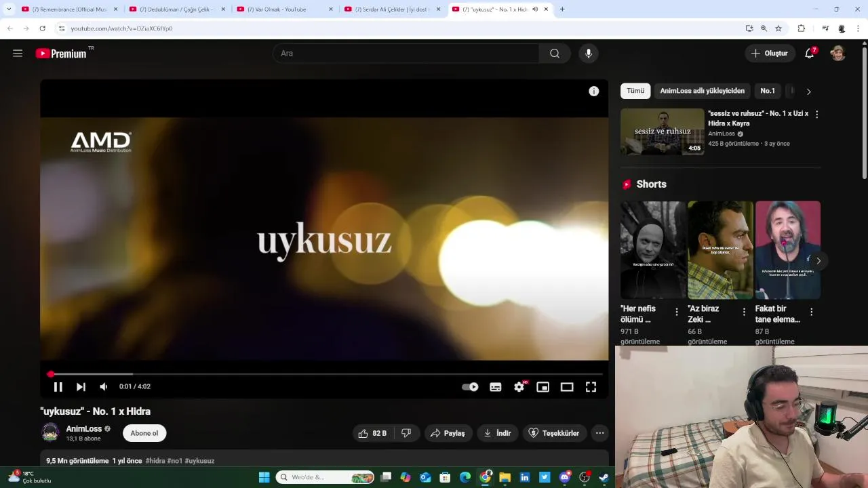Click the Oluştur create button
Viewport: 868px width, 488px height.
point(770,54)
